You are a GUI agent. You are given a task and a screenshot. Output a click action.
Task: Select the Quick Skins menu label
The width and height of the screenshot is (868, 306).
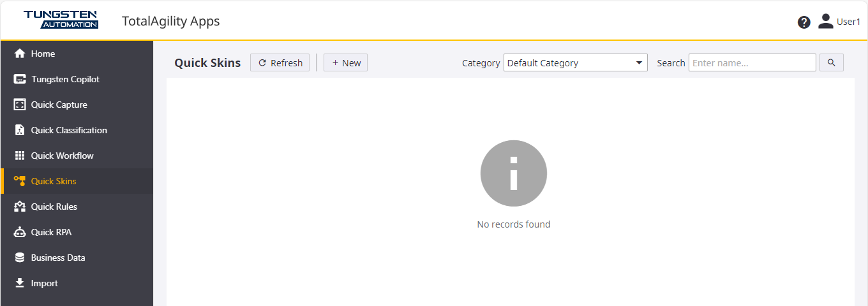tap(54, 181)
